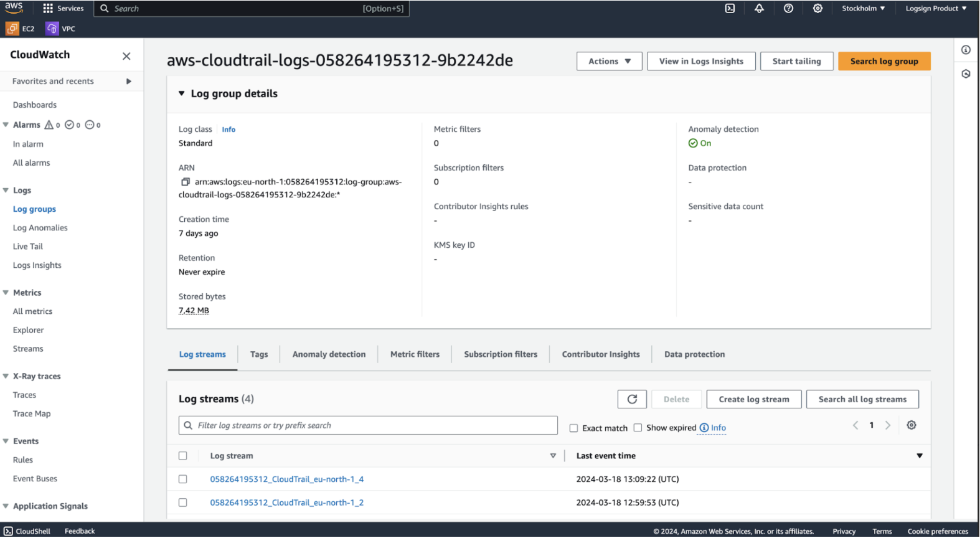Image resolution: width=980 pixels, height=538 pixels.
Task: Open the Actions dropdown
Action: point(610,61)
